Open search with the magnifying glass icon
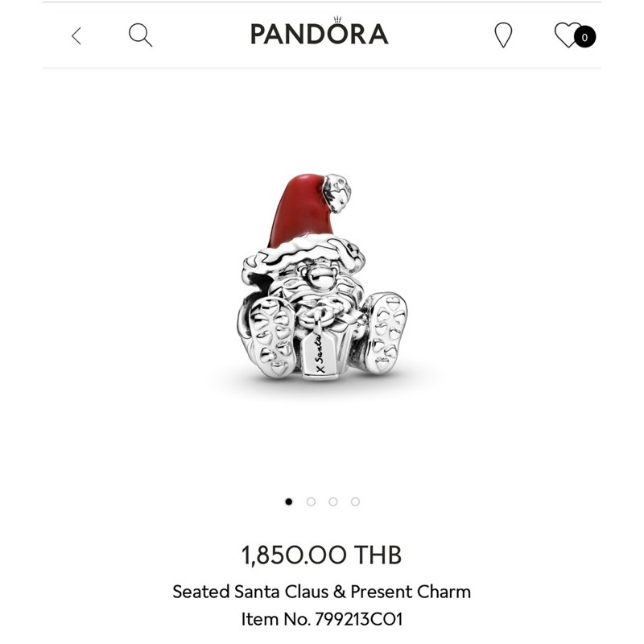This screenshot has height=644, width=644. [x=140, y=35]
